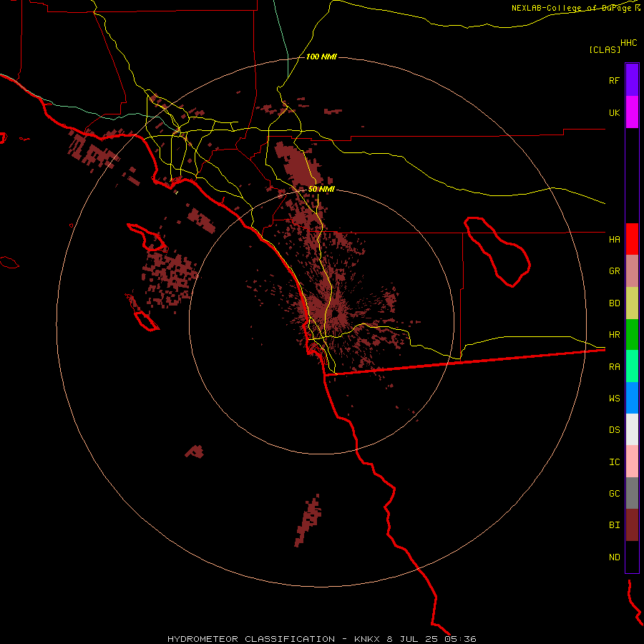Click the GR pink-brown legend swatch
This screenshot has height=644, width=644.
(x=632, y=271)
